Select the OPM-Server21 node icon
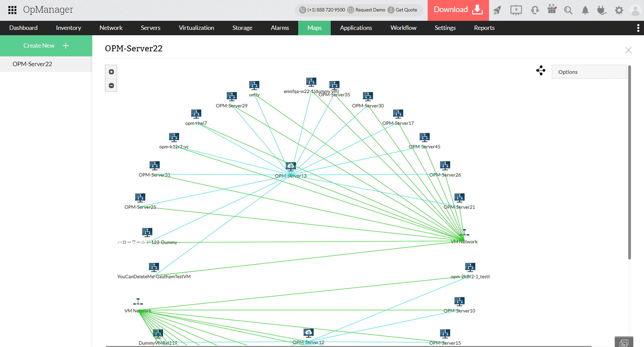644x347 pixels. coord(460,198)
